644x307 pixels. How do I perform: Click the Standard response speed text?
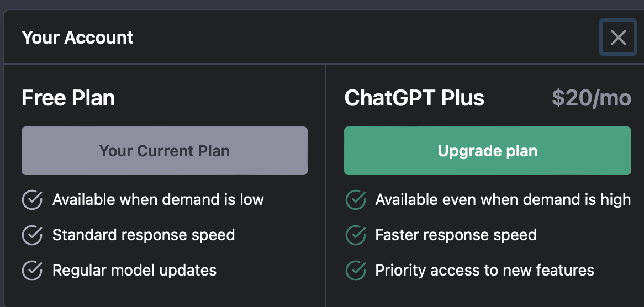(x=144, y=235)
